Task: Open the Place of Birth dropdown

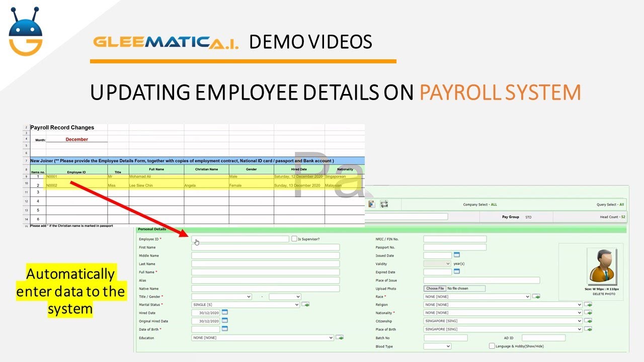Action: 503,329
